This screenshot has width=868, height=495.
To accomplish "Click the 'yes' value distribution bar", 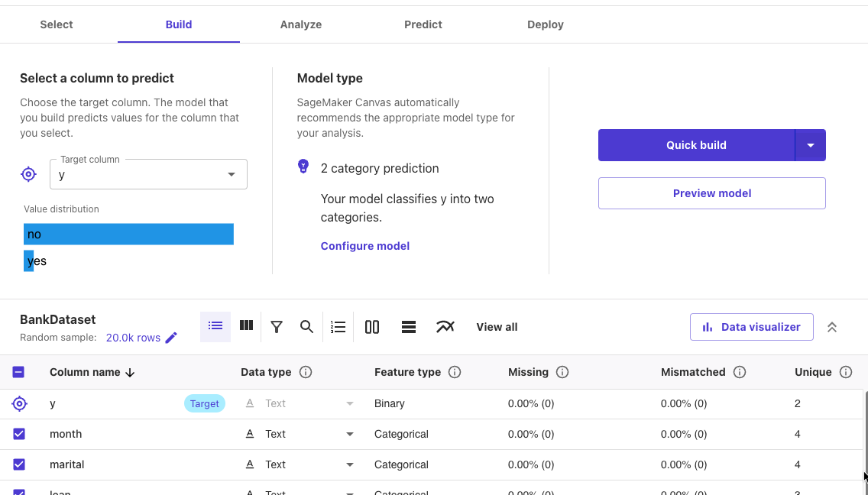I will [x=29, y=260].
